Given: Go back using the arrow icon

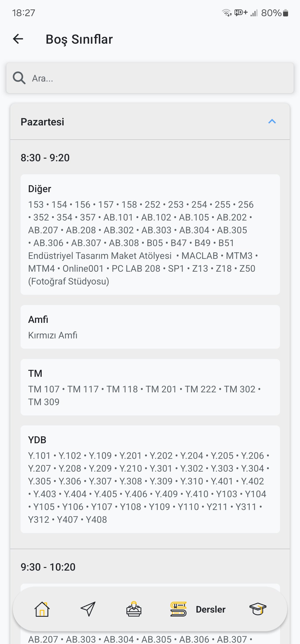Looking at the screenshot, I should (18, 39).
